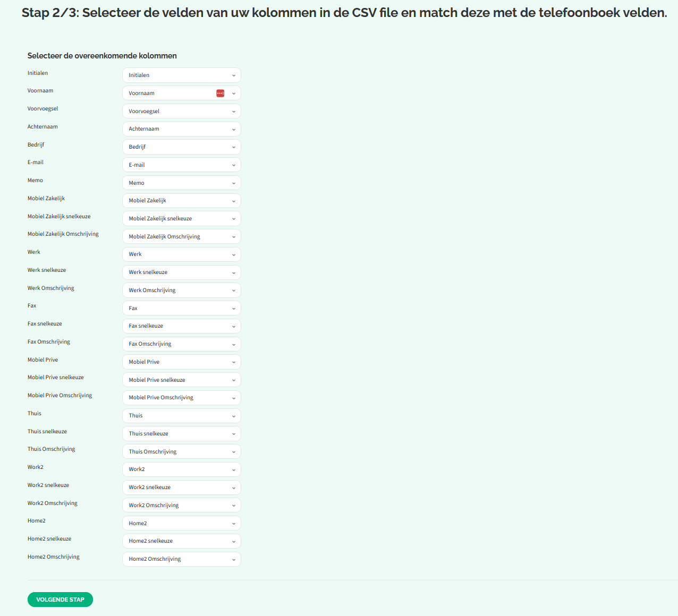Open the Initialen column dropdown
Image resolution: width=678 pixels, height=616 pixels.
click(x=181, y=75)
